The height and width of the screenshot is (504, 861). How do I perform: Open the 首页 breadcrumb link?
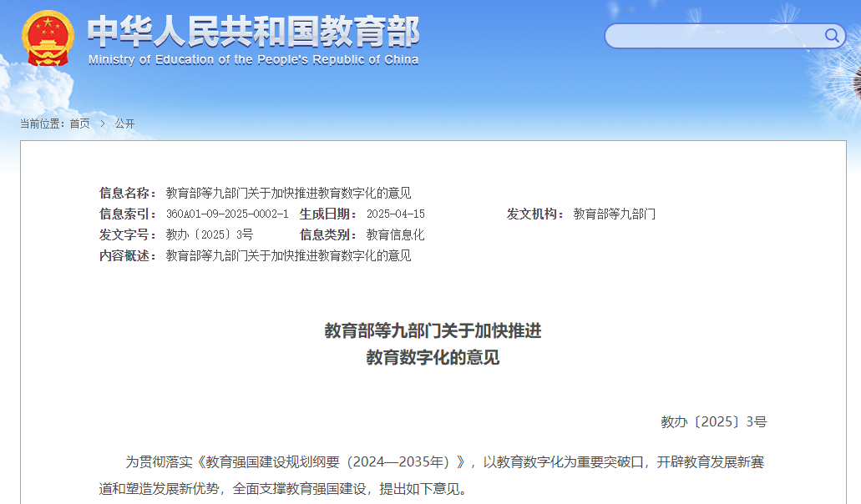click(79, 124)
